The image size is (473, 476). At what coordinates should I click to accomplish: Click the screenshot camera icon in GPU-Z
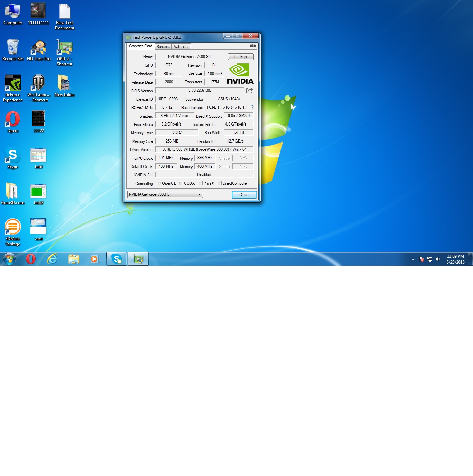pyautogui.click(x=253, y=46)
